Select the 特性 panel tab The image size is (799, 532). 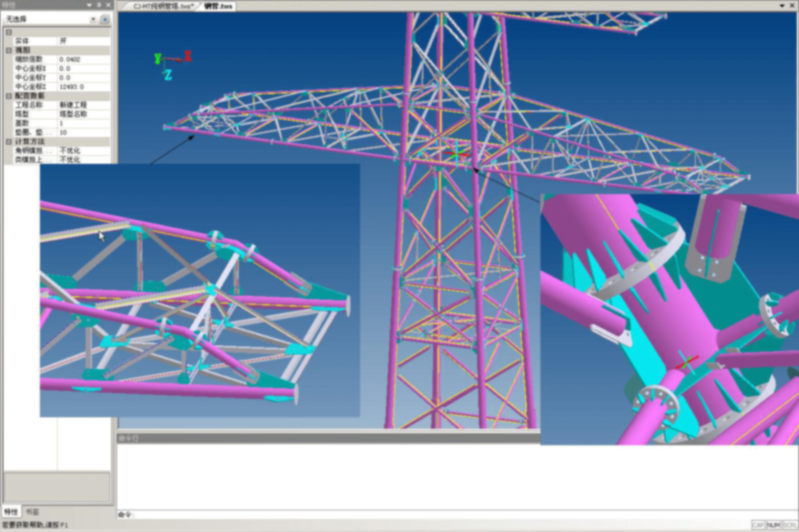tap(11, 511)
